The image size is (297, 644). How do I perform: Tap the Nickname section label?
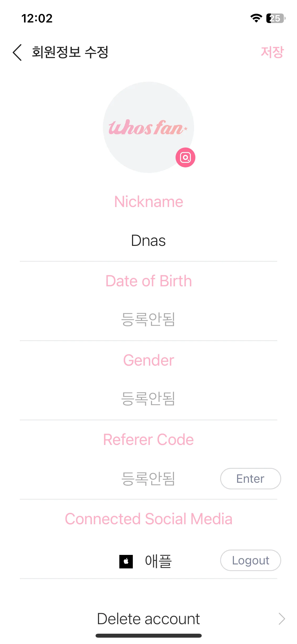(x=149, y=202)
